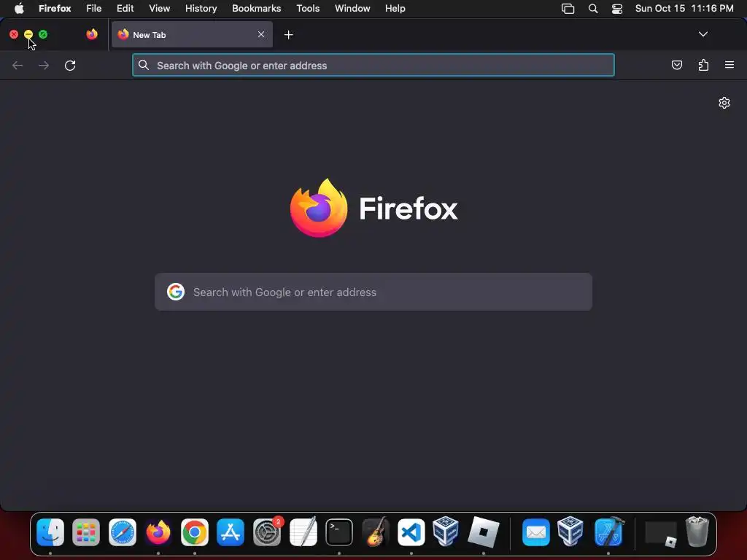Open the Firefox hamburger application menu
747x560 pixels.
[x=729, y=65]
